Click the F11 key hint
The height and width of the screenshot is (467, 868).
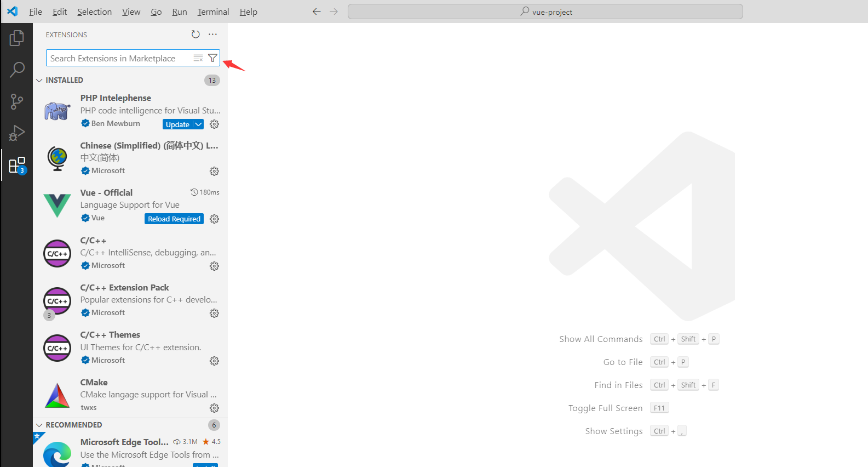click(659, 408)
